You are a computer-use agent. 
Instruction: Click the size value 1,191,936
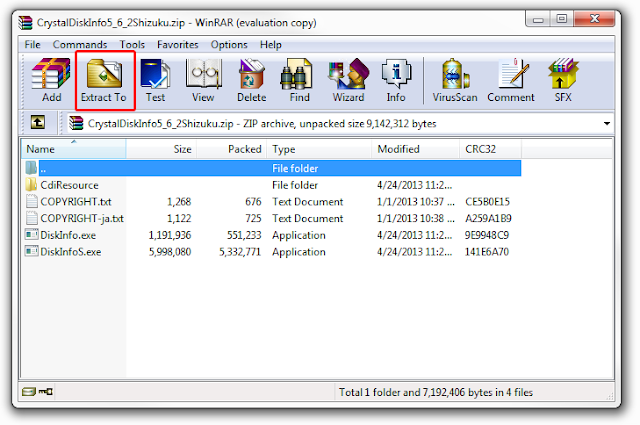(170, 235)
